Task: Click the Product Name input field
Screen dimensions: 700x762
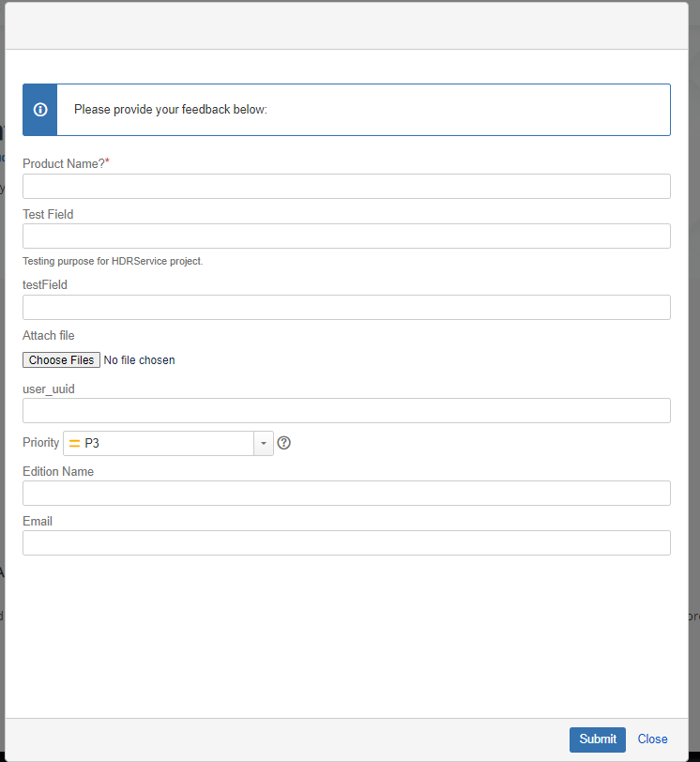Action: pos(346,186)
